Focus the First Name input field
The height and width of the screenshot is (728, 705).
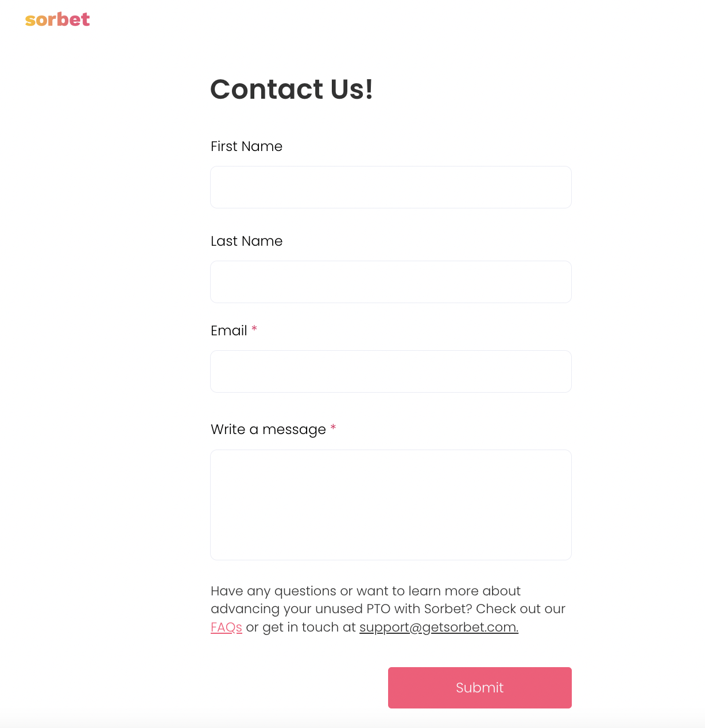point(391,187)
